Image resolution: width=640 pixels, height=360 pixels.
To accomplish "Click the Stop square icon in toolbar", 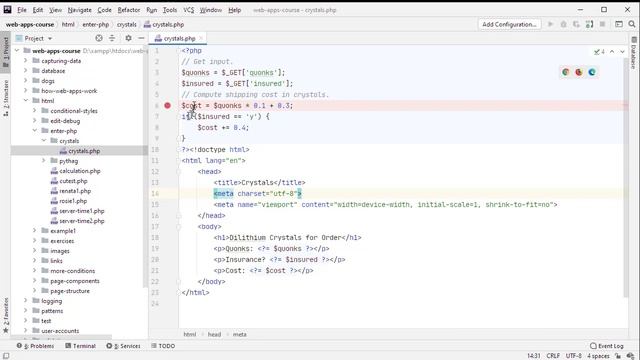I will [602, 24].
